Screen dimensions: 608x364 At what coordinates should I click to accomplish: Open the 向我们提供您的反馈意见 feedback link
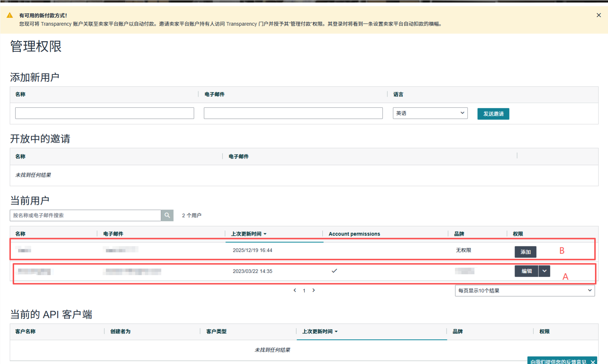(x=558, y=361)
